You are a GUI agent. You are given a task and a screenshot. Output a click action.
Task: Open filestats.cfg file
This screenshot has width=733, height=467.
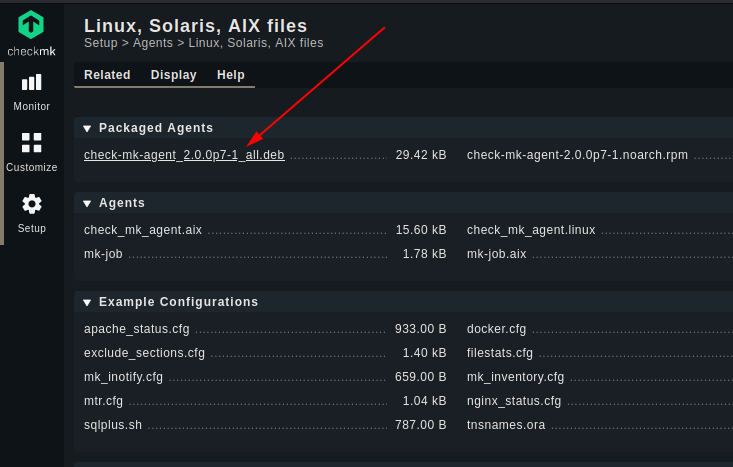[500, 353]
